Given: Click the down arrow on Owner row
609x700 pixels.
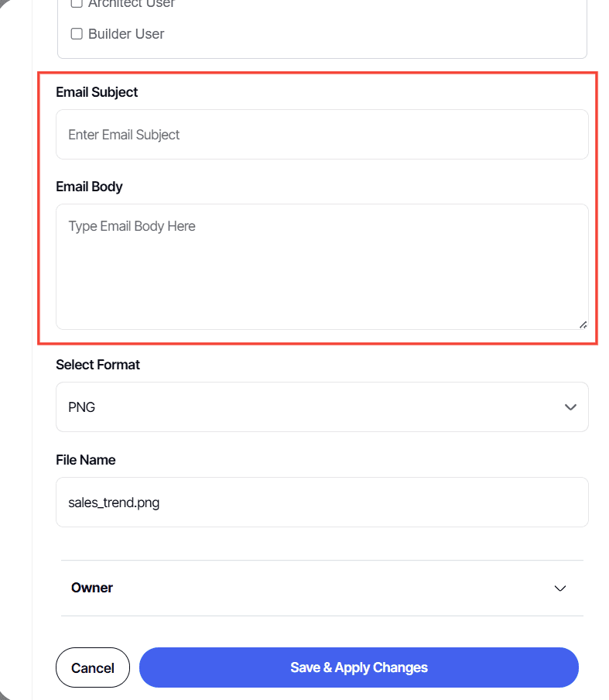Looking at the screenshot, I should 559,588.
